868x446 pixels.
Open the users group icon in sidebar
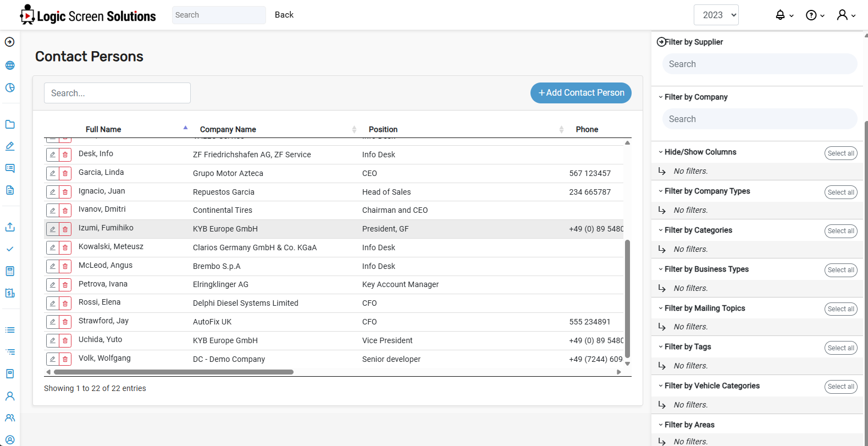coord(9,418)
